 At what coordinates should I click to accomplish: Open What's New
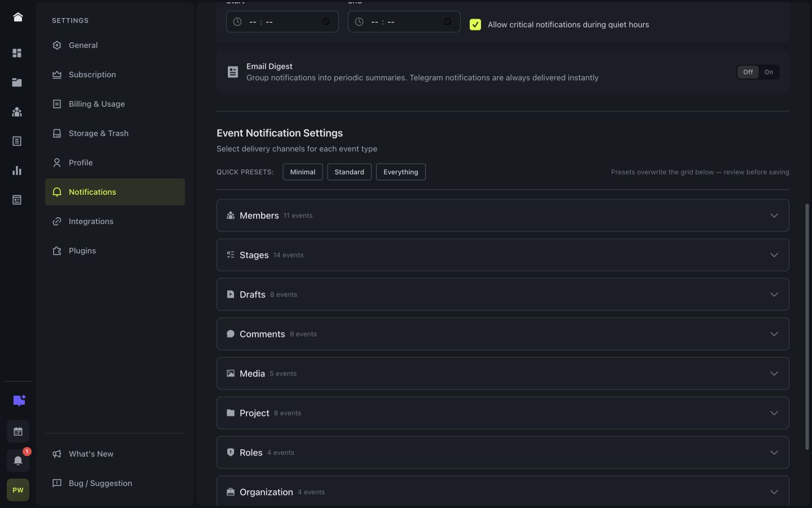pos(115,454)
